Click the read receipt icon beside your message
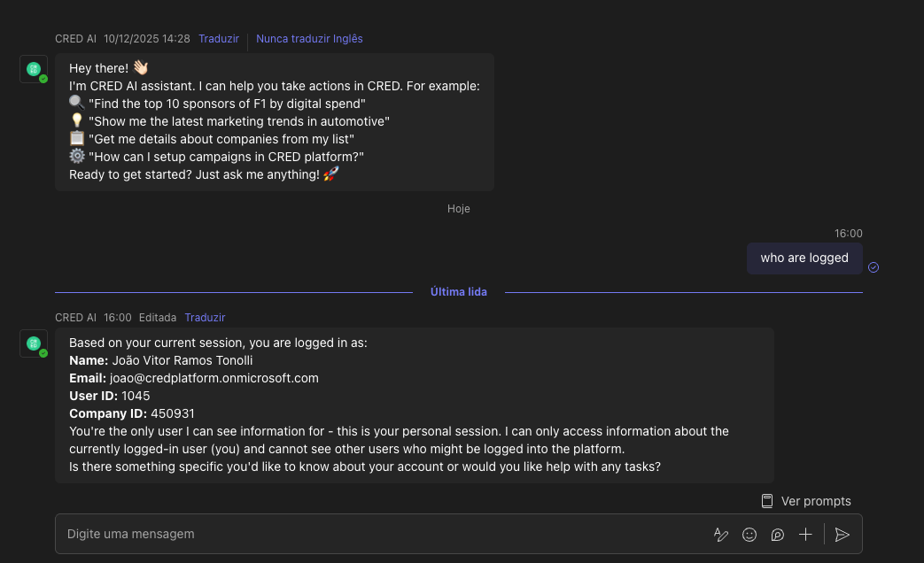The width and height of the screenshot is (924, 563). pyautogui.click(x=874, y=267)
